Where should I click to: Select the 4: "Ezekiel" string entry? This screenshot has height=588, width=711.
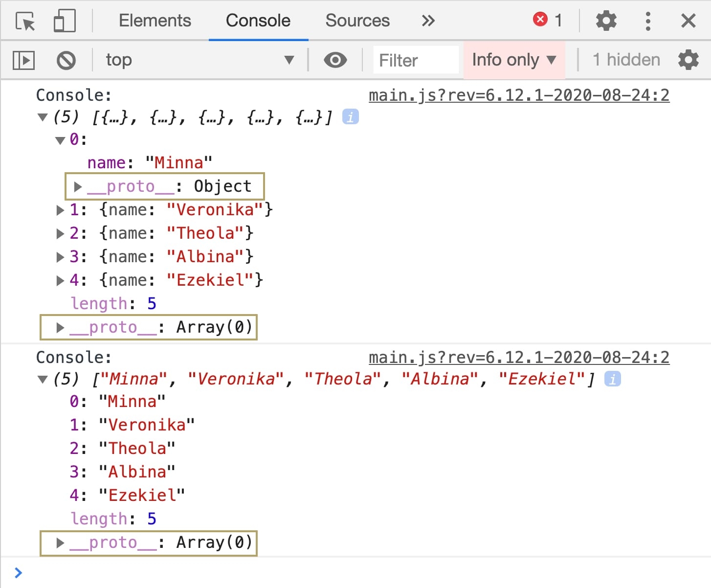(x=127, y=496)
